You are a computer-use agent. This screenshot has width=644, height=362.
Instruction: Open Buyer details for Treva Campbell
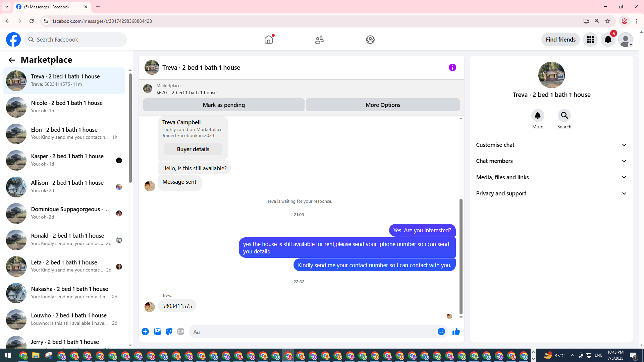(x=193, y=149)
